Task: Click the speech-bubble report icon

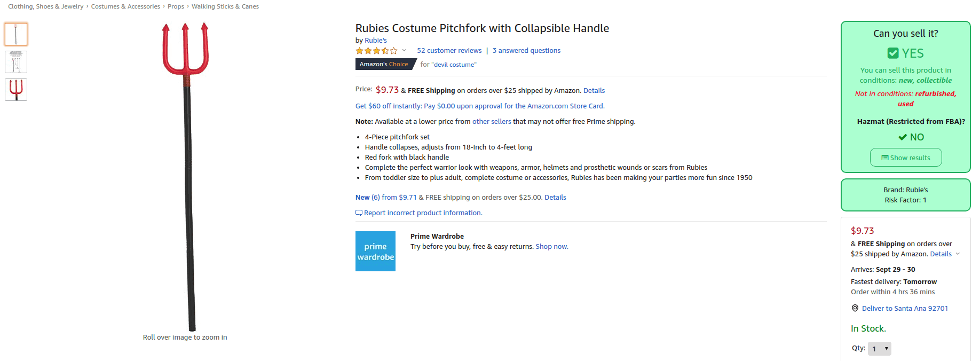Action: click(359, 213)
